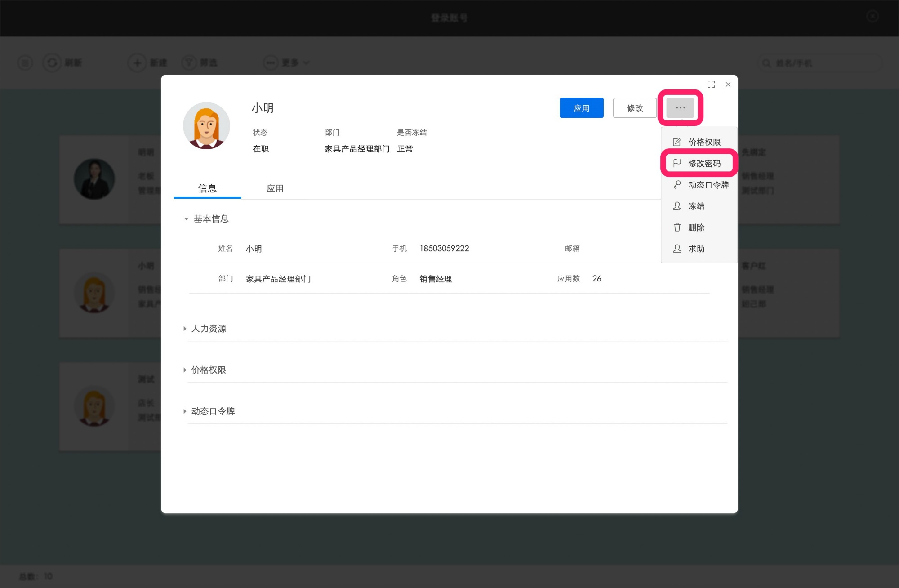Choose 修改密码 from the menu

(x=699, y=163)
